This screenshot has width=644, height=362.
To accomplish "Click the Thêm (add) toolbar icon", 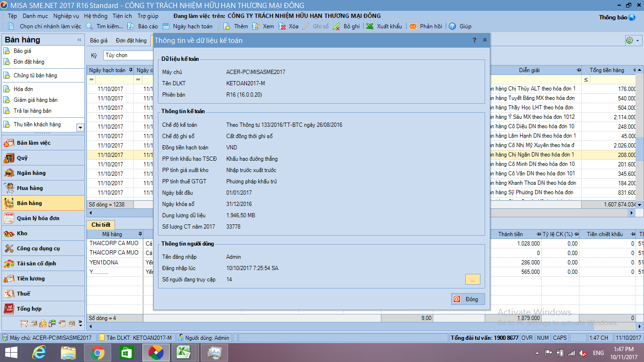I will click(x=227, y=26).
